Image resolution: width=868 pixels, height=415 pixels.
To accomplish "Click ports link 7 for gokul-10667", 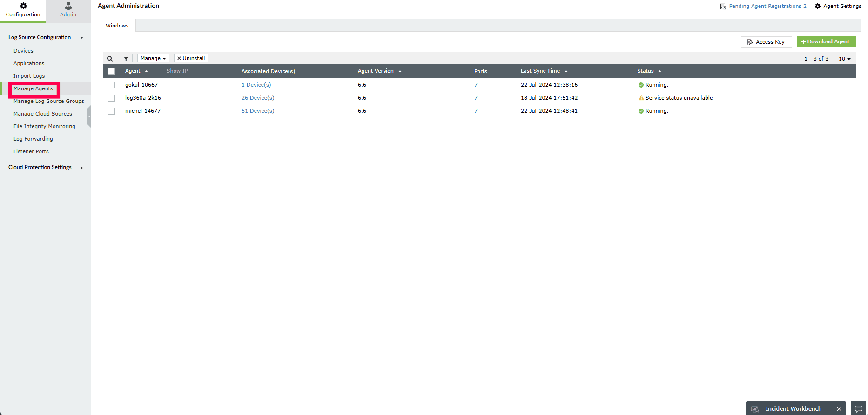I will tap(476, 85).
